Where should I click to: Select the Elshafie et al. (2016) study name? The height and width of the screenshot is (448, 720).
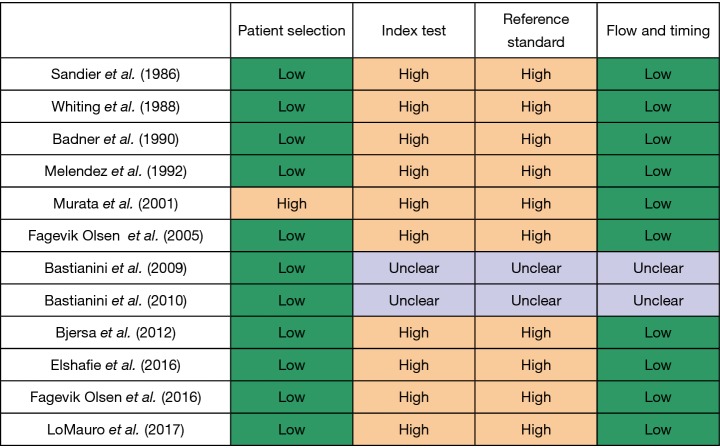(116, 365)
